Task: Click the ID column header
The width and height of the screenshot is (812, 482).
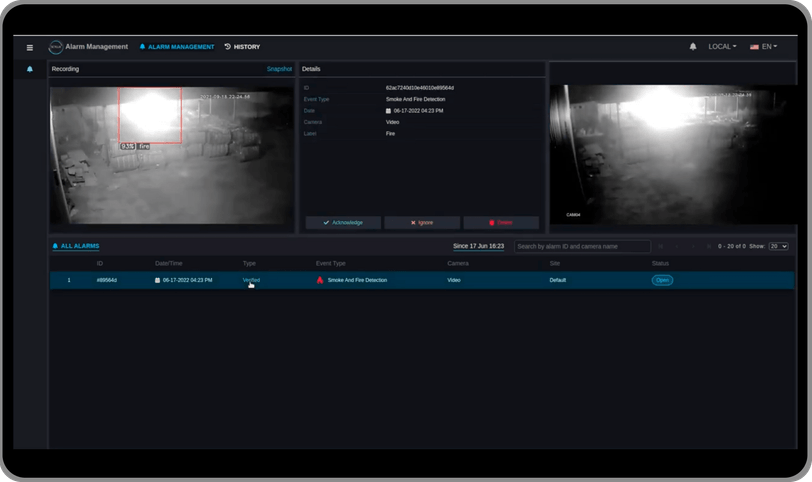Action: click(99, 264)
